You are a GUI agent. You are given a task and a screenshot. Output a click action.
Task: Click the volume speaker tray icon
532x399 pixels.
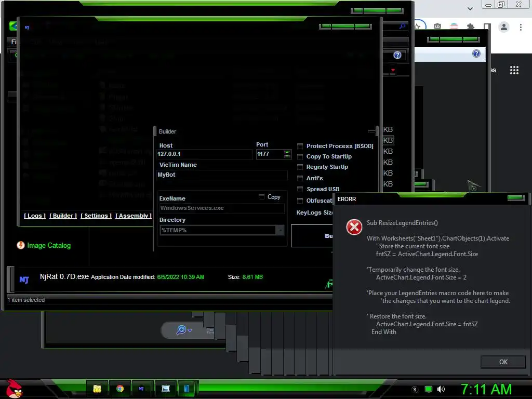click(x=441, y=390)
